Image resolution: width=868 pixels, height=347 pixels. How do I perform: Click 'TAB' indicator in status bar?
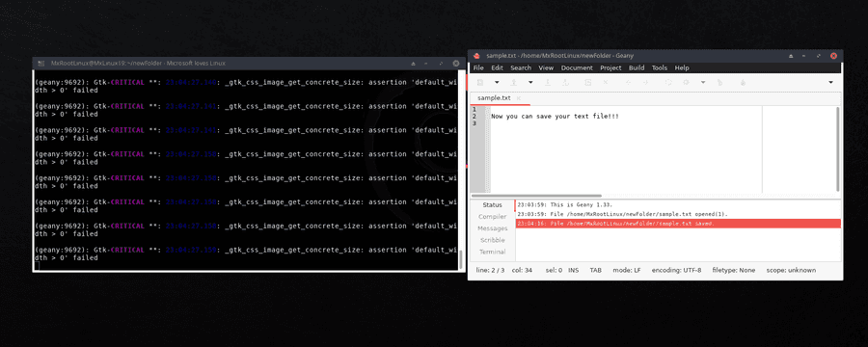click(x=596, y=270)
